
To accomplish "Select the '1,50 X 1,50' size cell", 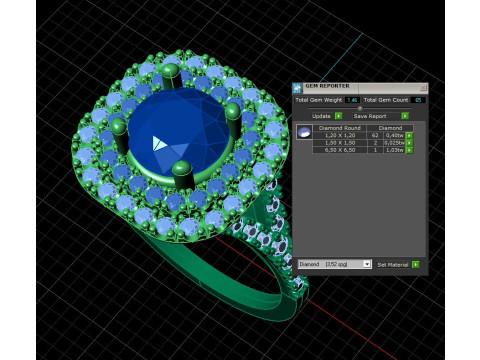I will 340,143.
